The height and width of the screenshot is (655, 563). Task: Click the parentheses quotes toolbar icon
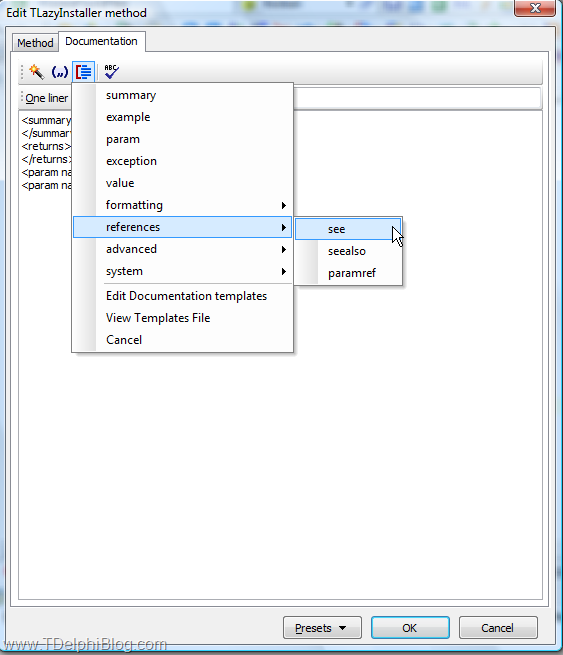[x=60, y=72]
